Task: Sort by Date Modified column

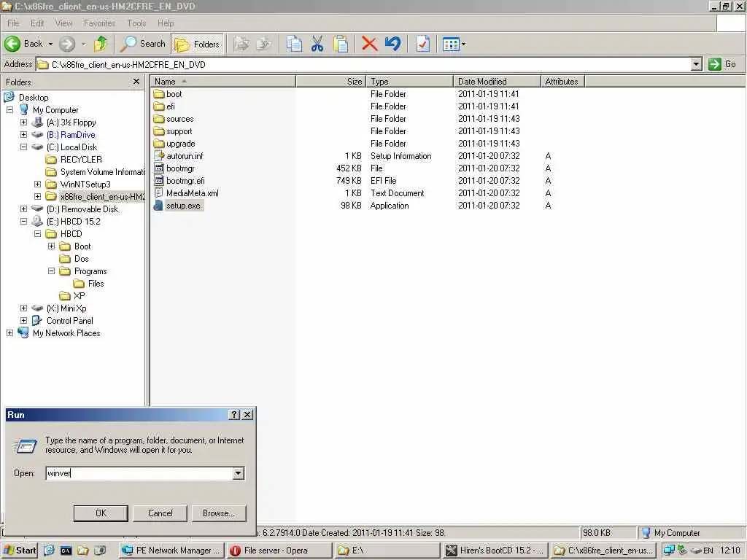Action: point(498,82)
